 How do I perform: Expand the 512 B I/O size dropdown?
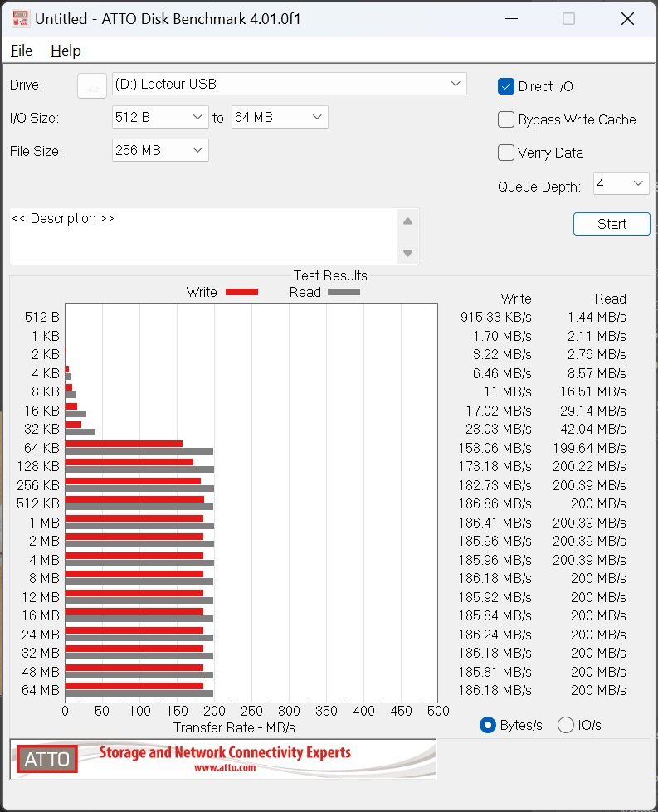point(160,117)
